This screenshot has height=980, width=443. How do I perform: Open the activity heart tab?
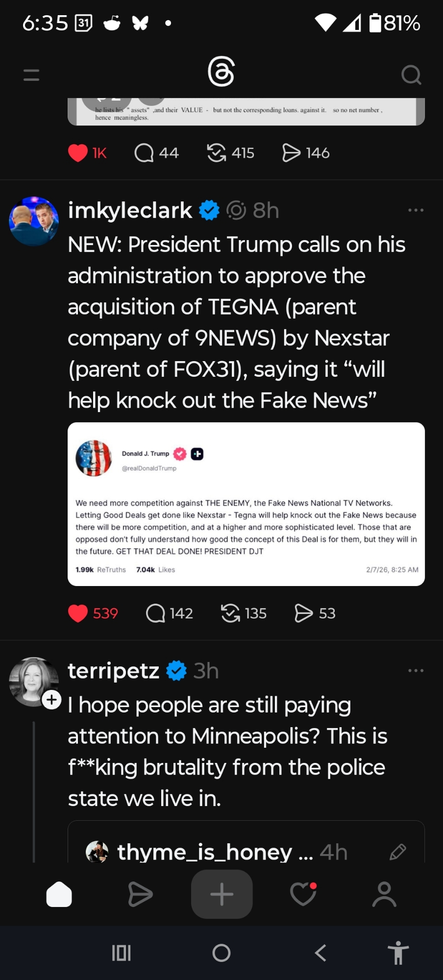(x=303, y=895)
